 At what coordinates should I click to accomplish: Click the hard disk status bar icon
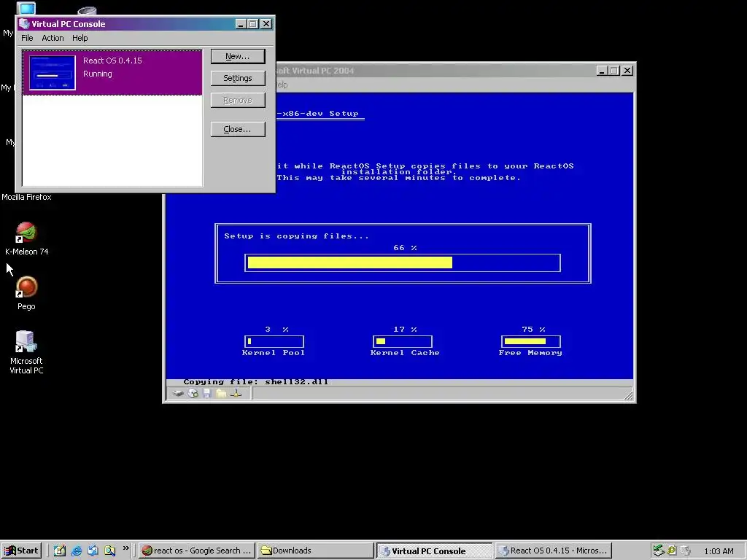(x=178, y=393)
